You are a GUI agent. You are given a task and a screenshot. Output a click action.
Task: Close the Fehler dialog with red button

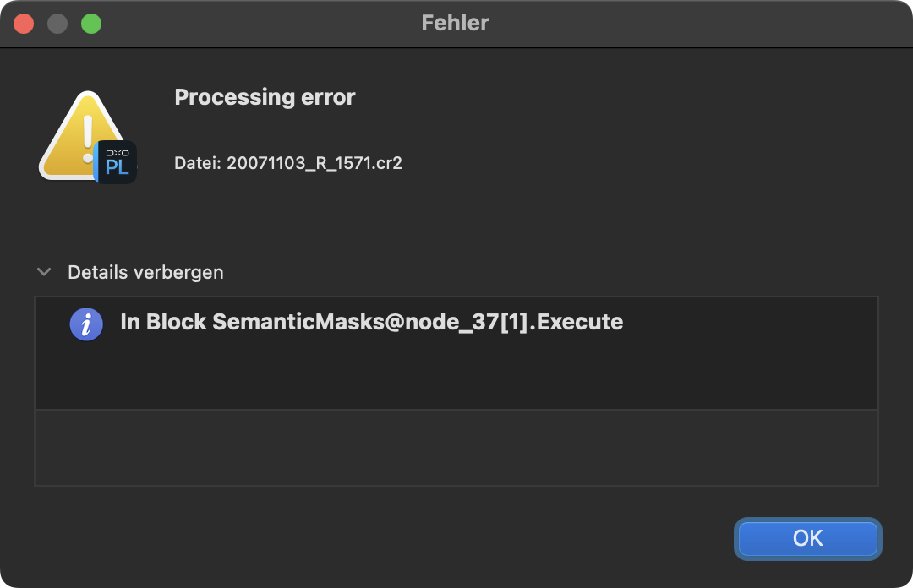[24, 24]
